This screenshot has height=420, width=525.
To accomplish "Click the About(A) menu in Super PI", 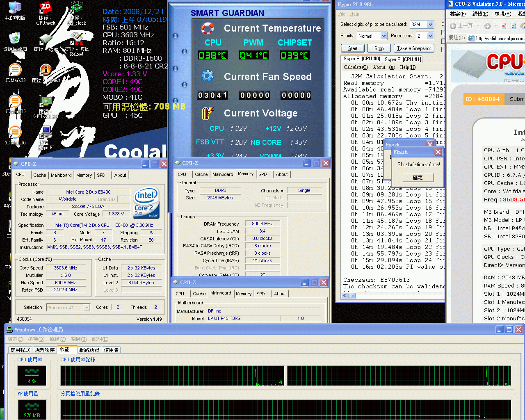I will pos(384,67).
